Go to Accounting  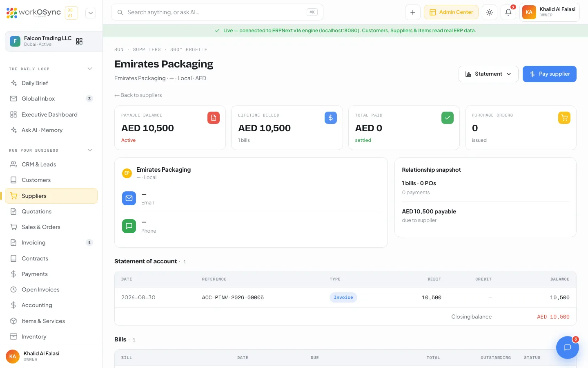point(51,305)
